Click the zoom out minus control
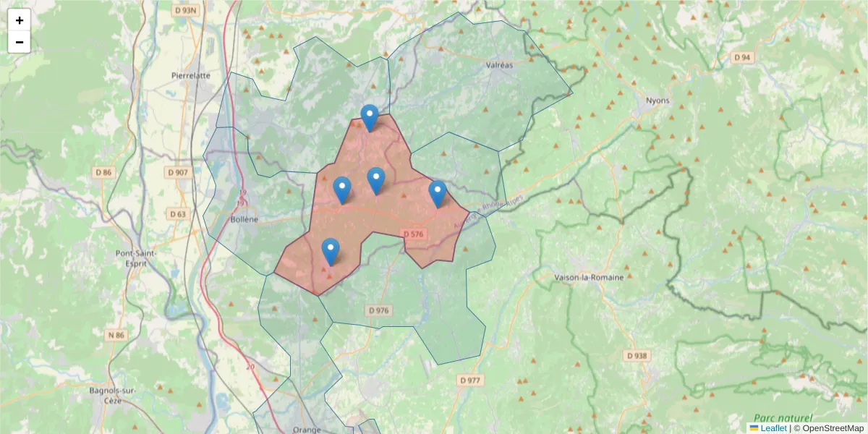The width and height of the screenshot is (868, 434). point(19,41)
